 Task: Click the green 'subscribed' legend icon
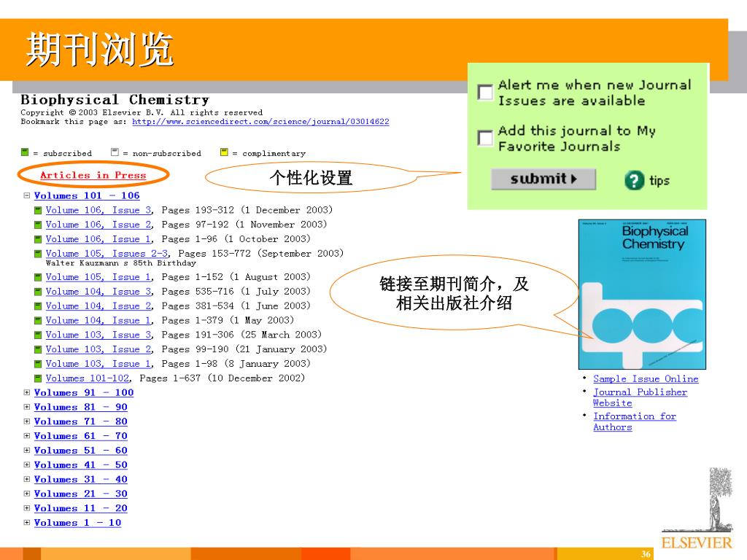click(25, 152)
